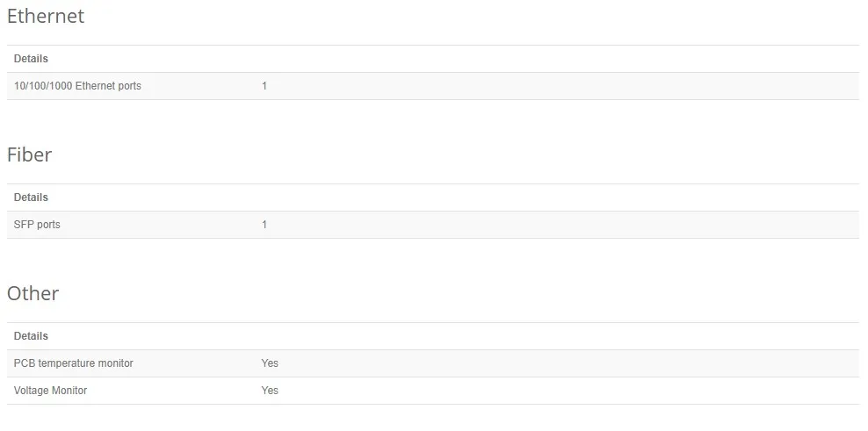This screenshot has height=431, width=868.
Task: Click the Details header under Other
Action: pyautogui.click(x=31, y=336)
